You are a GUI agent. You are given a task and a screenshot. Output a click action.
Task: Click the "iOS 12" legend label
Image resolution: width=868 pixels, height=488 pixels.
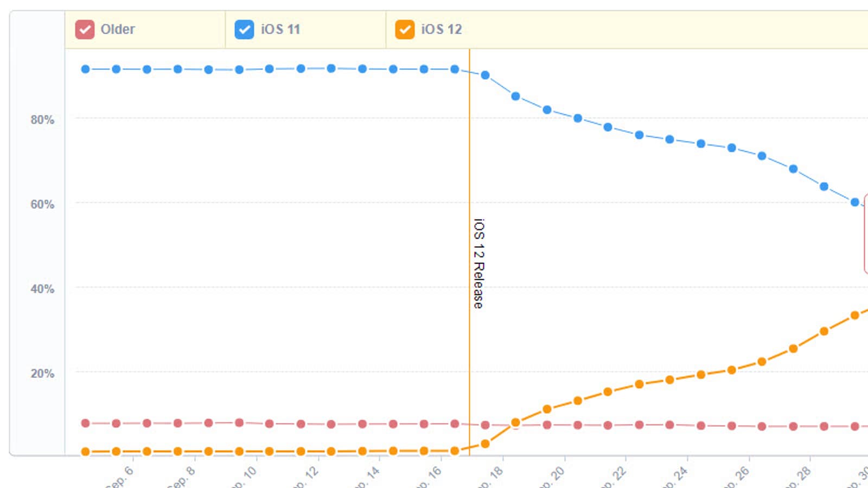pyautogui.click(x=442, y=29)
